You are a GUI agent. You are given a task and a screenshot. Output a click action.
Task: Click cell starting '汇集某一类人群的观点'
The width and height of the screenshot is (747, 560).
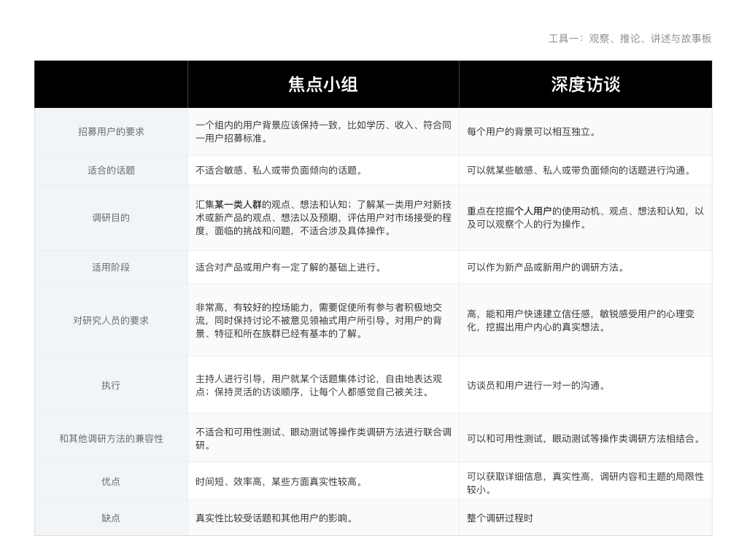[x=323, y=217]
